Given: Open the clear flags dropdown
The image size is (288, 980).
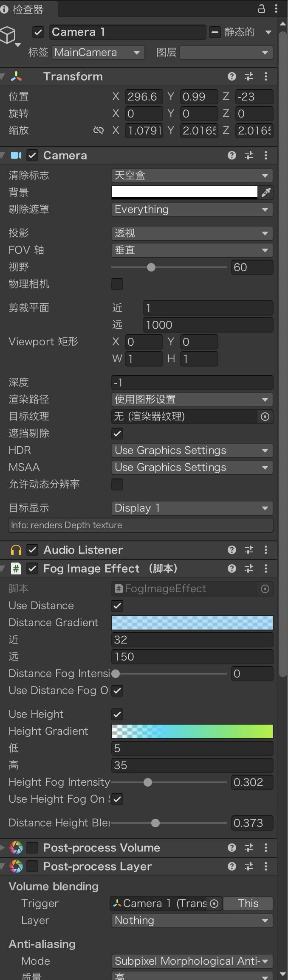Looking at the screenshot, I should tap(192, 176).
